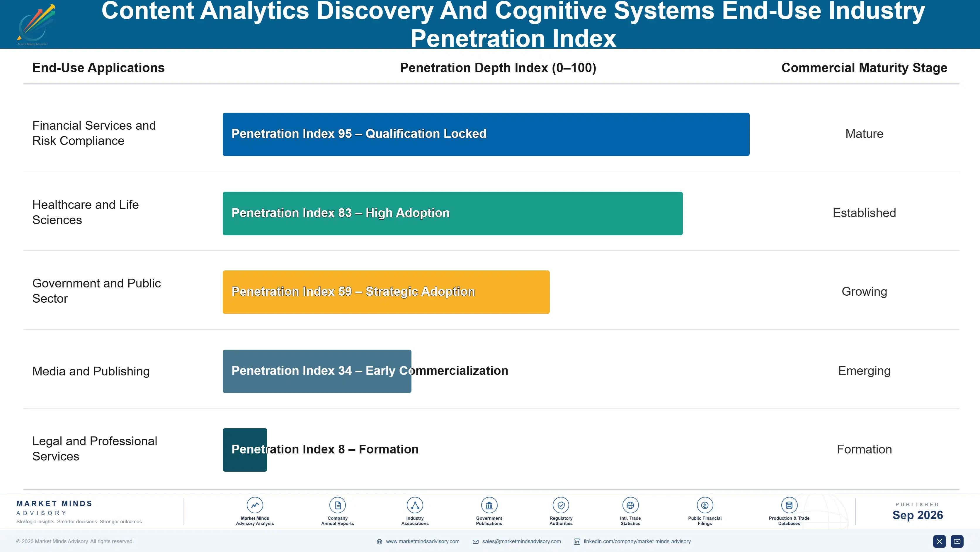The height and width of the screenshot is (552, 980).
Task: Open www.marketmindsadvisory.com link
Action: point(423,541)
